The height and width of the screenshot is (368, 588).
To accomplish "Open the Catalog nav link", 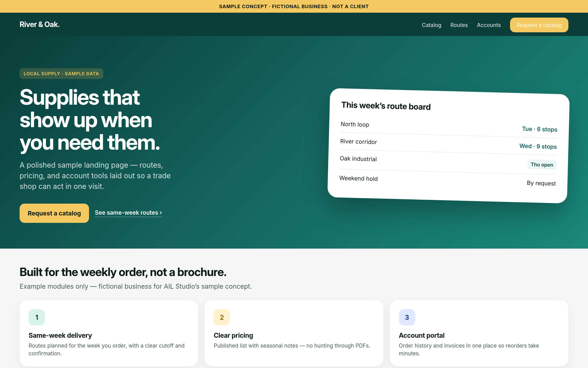I will point(431,25).
